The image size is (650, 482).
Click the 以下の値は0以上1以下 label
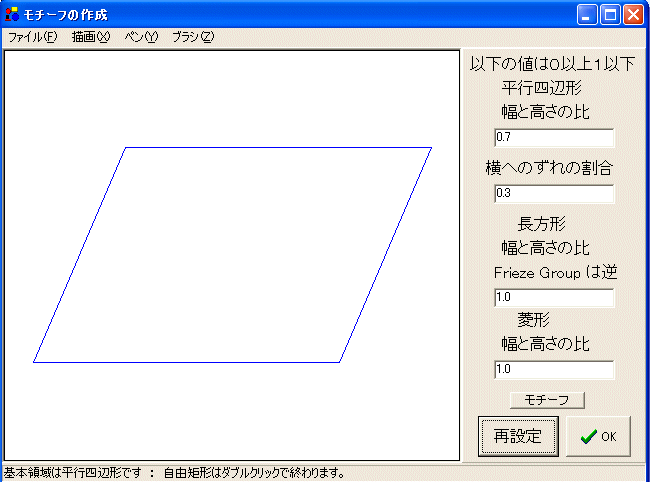(x=552, y=64)
